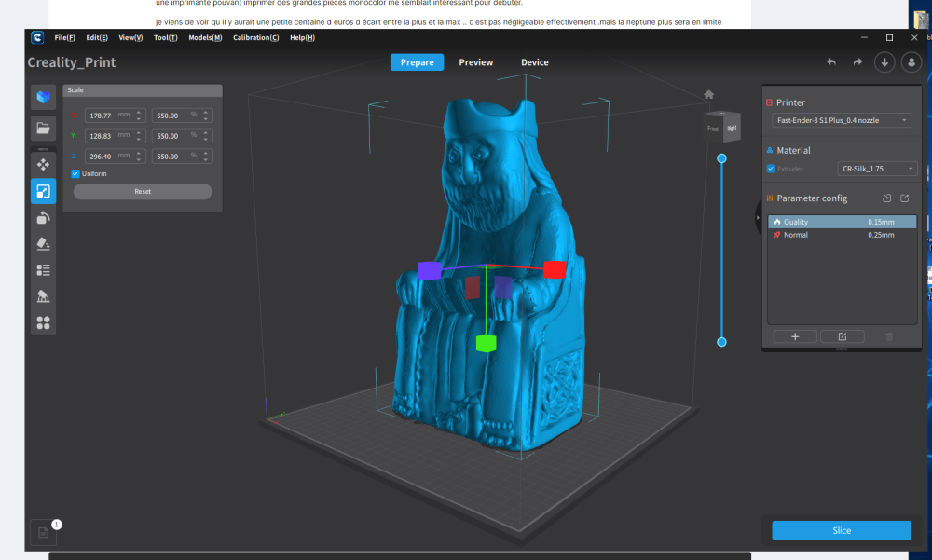Image resolution: width=932 pixels, height=560 pixels.
Task: Collapse the right settings panel arrow
Action: (758, 218)
